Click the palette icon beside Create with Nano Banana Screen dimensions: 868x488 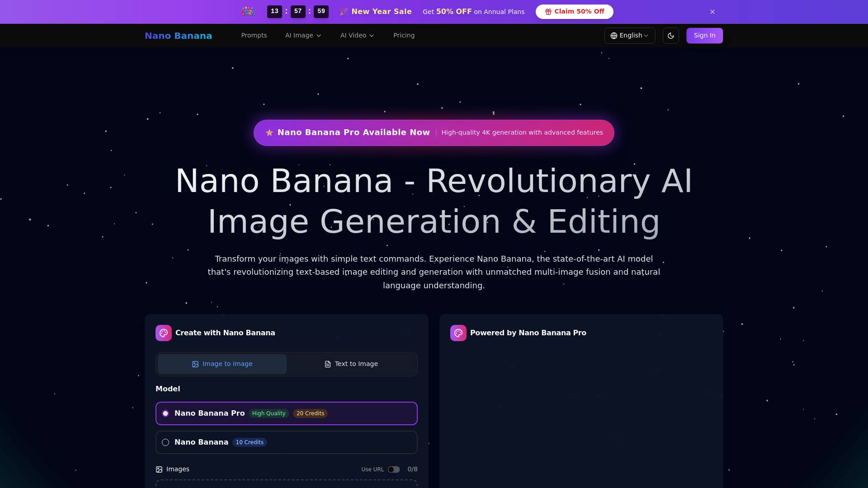click(x=163, y=333)
